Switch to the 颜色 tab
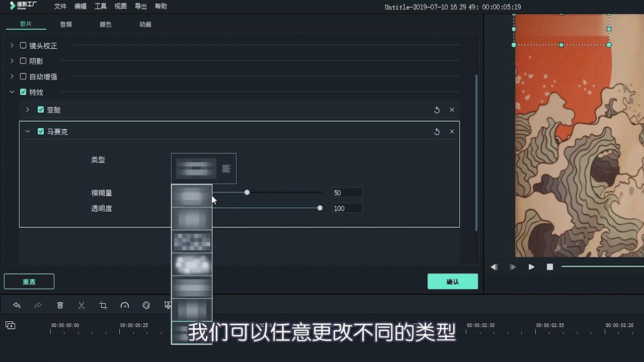Screen dimensions: 644x362 pos(106,24)
